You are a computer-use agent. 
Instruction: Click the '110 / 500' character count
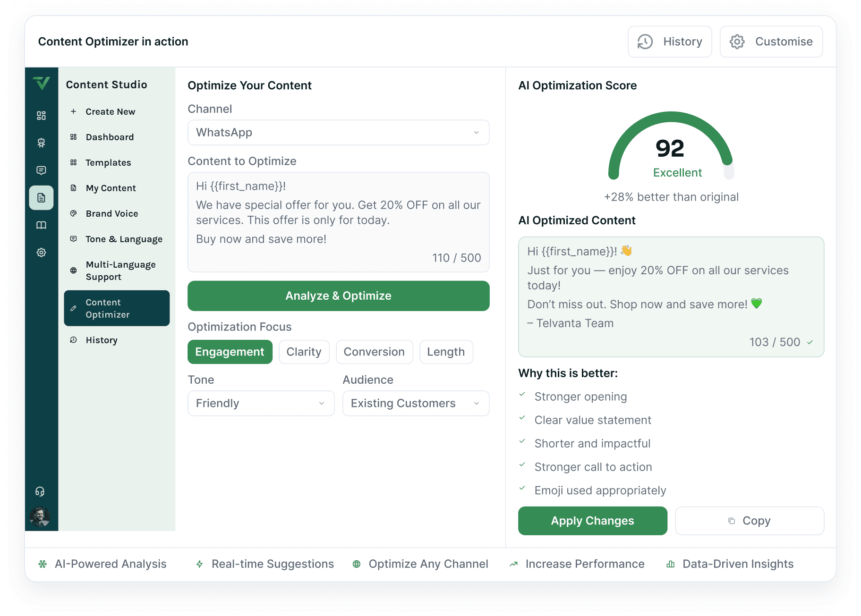click(456, 258)
